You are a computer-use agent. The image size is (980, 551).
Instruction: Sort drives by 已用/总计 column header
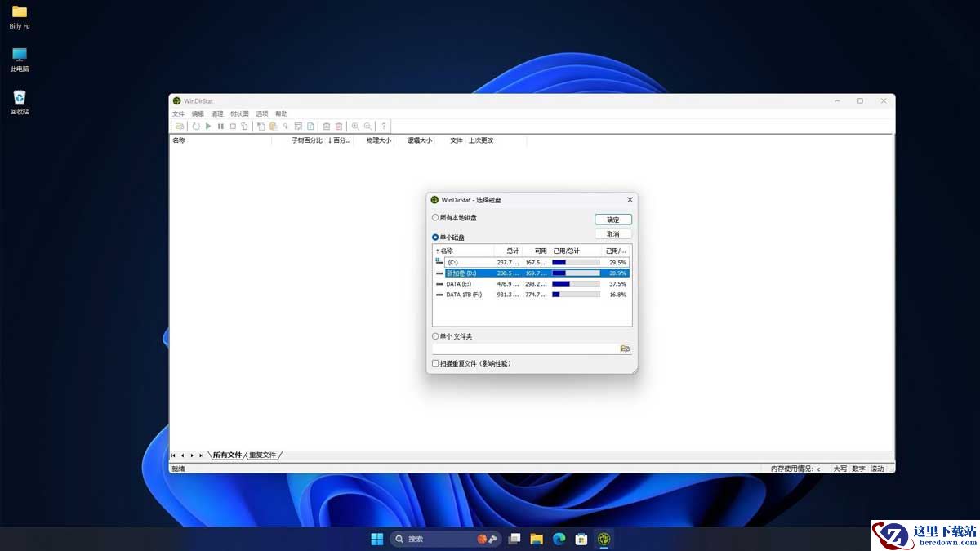pos(576,251)
